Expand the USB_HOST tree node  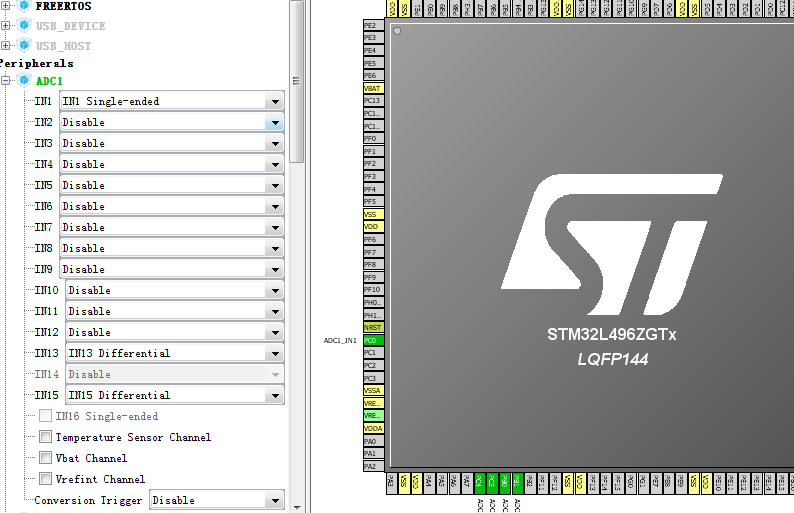point(6,46)
